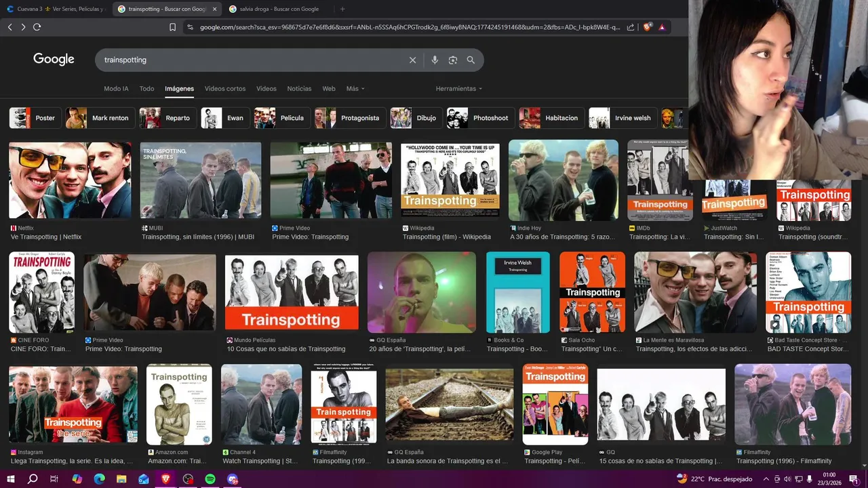Viewport: 868px width, 488px height.
Task: Select the Todo search tab
Action: (x=146, y=89)
